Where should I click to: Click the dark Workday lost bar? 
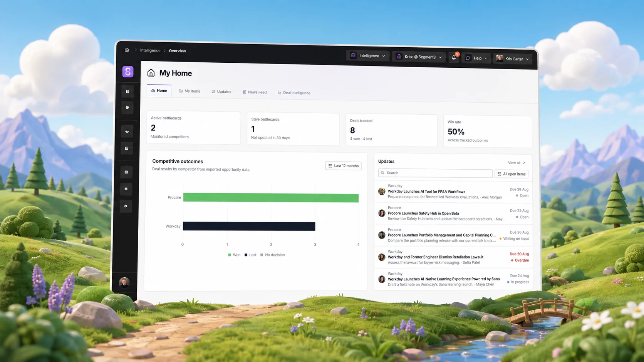pos(249,226)
